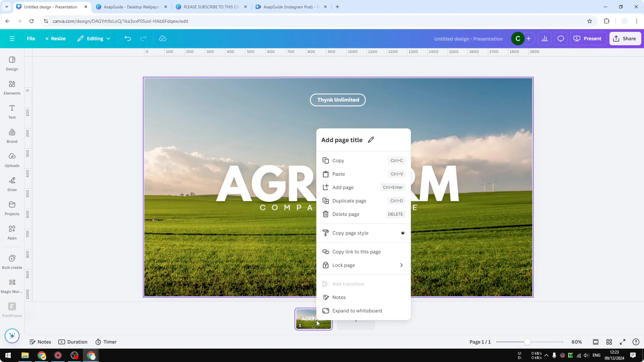Select Duplicate page from context menu
The width and height of the screenshot is (644, 362).
pos(349,201)
